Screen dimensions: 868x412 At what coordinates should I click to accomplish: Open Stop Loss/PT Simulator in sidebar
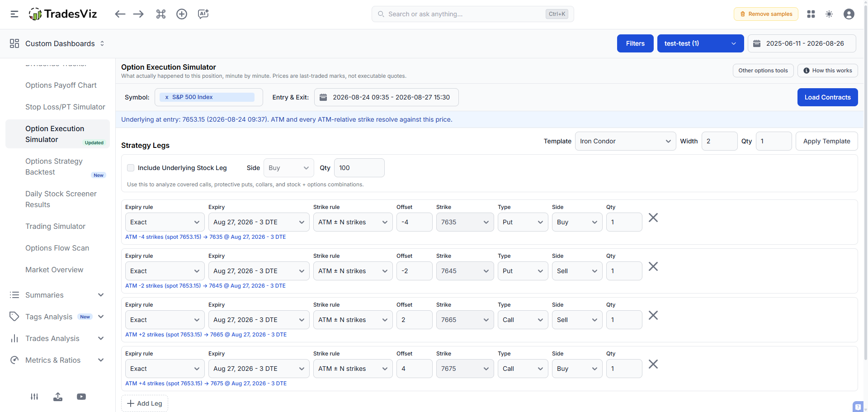(65, 107)
